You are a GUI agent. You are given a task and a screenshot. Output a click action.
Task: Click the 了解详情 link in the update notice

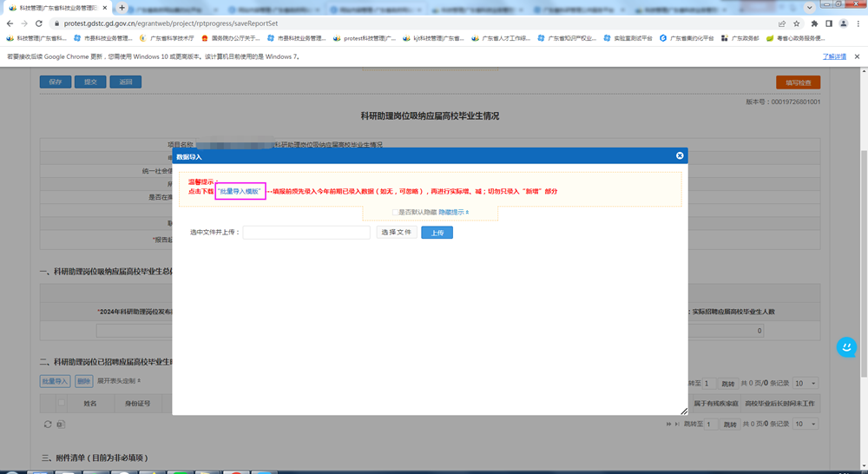[833, 56]
